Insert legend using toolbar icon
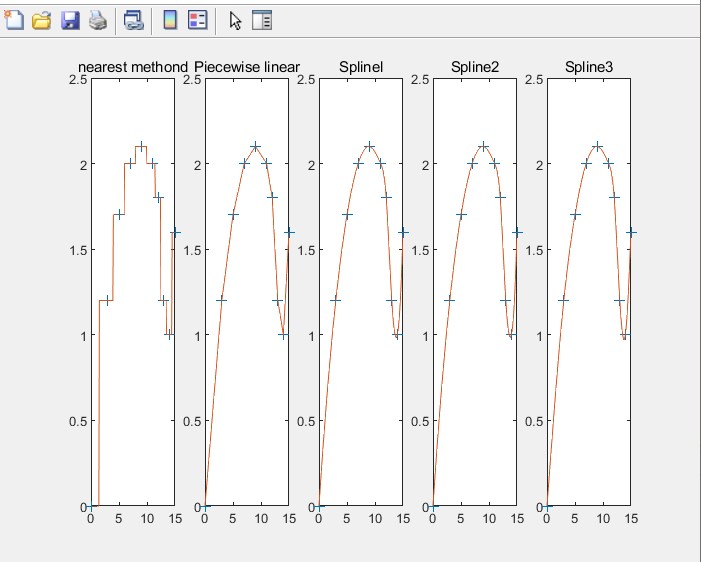Screen dimensions: 701x562 pyautogui.click(x=198, y=20)
